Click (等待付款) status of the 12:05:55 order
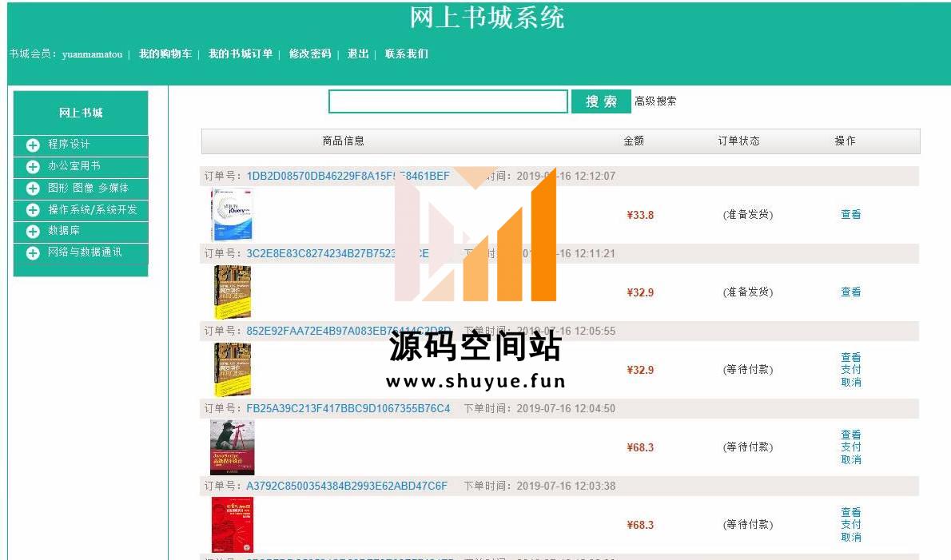Image resolution: width=951 pixels, height=560 pixels. pyautogui.click(x=748, y=370)
